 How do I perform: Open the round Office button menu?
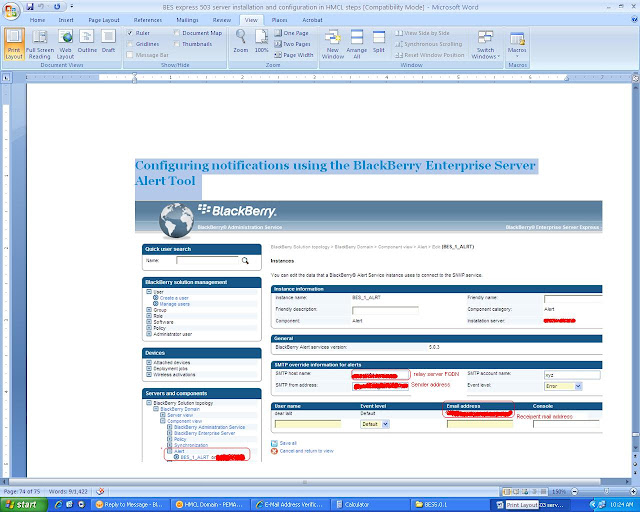pos(11,11)
